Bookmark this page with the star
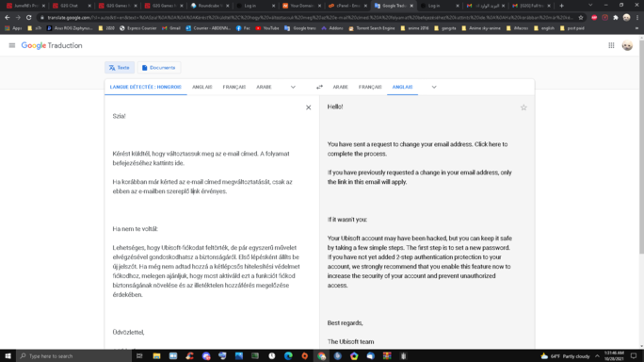The image size is (644, 362). pos(581,17)
